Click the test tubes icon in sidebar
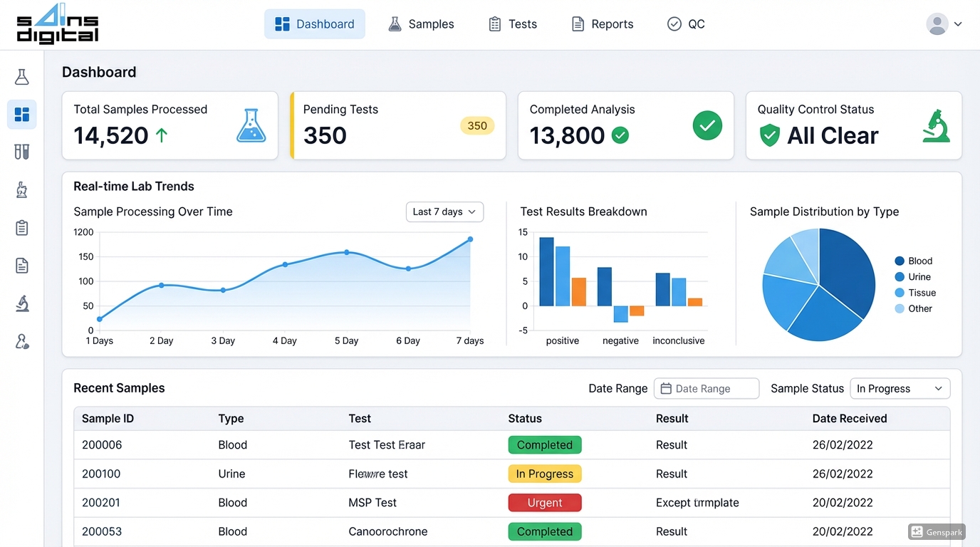This screenshot has width=980, height=547. point(21,152)
